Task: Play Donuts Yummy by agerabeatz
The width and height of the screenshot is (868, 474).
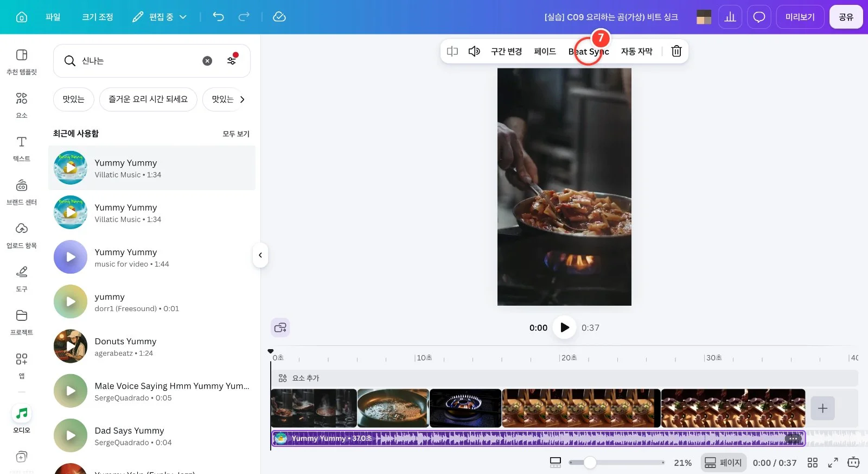Action: (x=71, y=346)
